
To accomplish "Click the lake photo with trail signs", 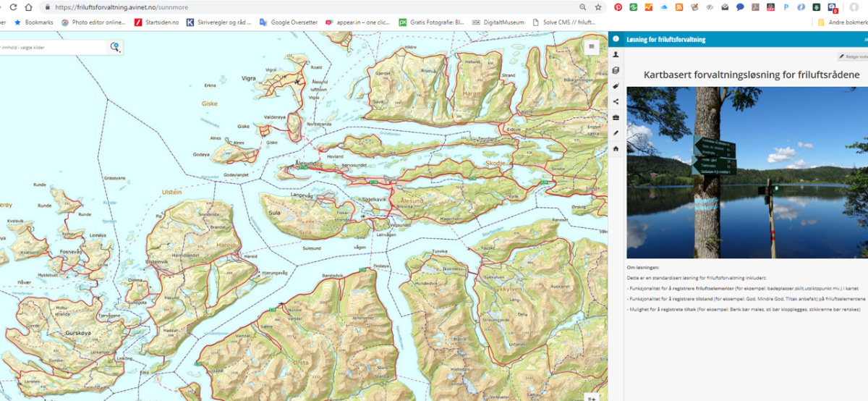I will 746,172.
